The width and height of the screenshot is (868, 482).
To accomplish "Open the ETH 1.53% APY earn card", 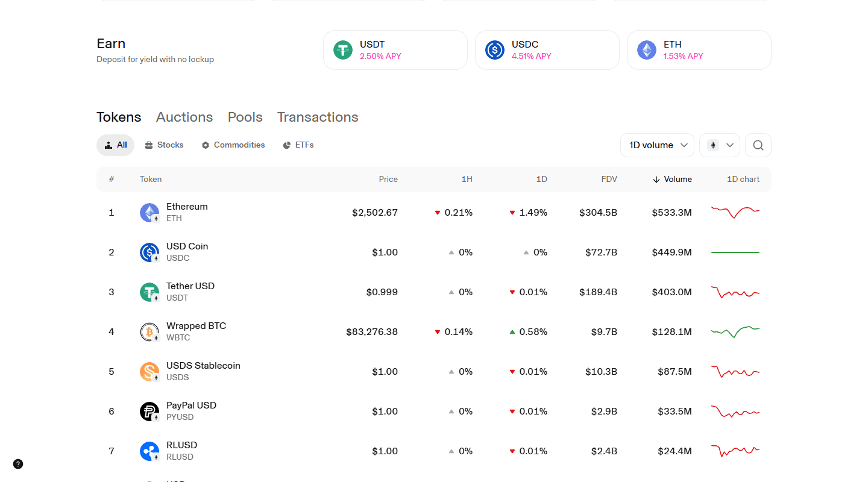I will pos(699,50).
